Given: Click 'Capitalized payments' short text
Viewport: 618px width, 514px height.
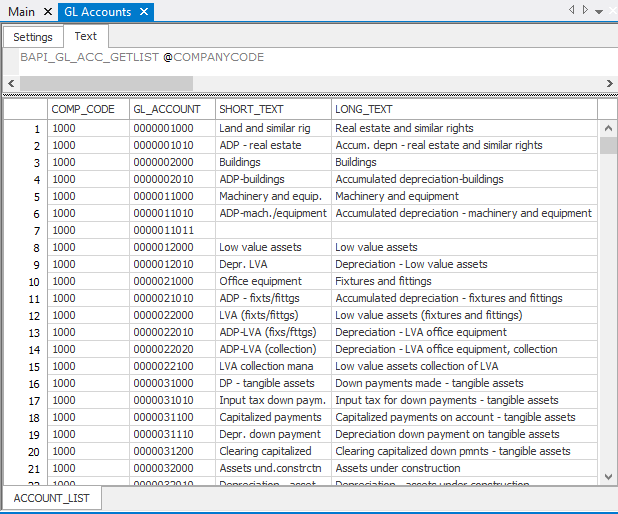Looking at the screenshot, I should point(273,417).
